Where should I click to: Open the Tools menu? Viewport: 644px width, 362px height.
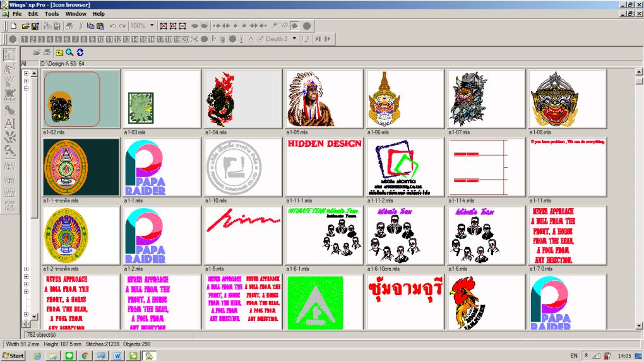(52, 13)
